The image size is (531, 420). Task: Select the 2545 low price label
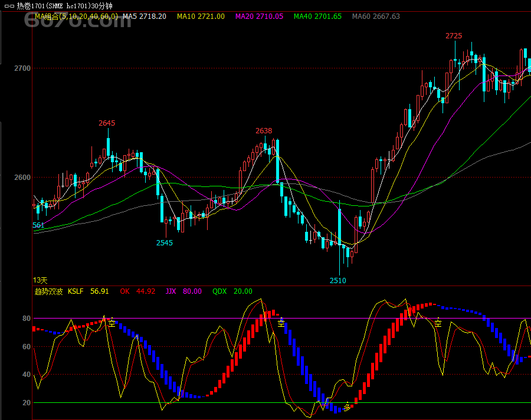click(x=165, y=242)
